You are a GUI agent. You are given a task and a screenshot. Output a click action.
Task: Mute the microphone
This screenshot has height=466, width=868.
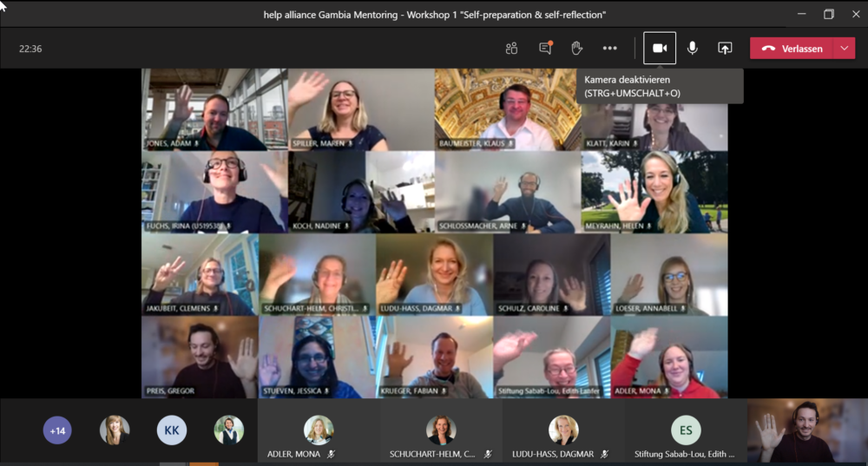[x=693, y=49]
